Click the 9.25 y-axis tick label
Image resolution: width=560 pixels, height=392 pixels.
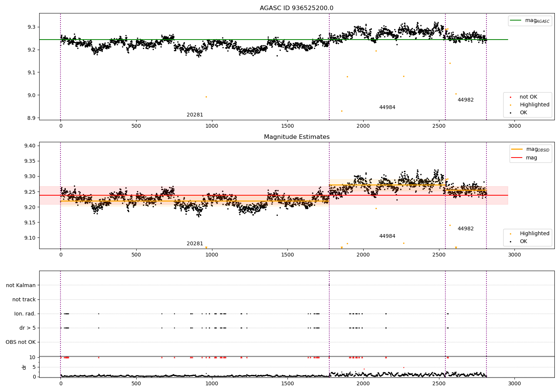(x=30, y=192)
